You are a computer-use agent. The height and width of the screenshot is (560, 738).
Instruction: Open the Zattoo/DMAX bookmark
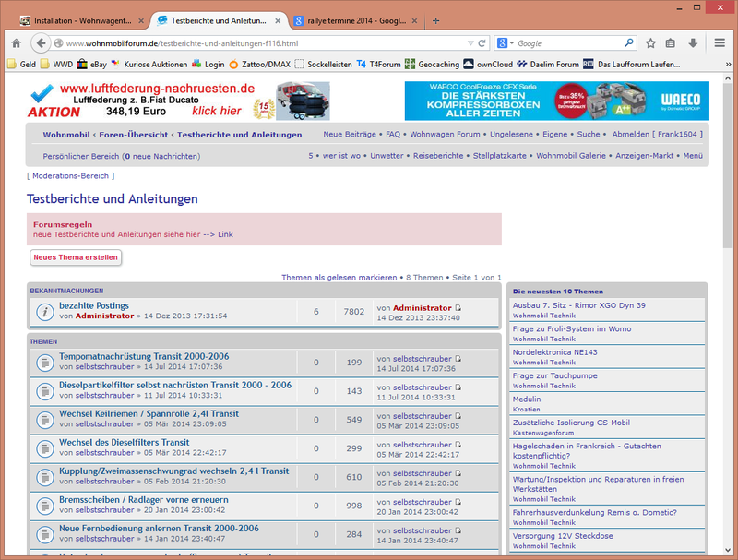260,64
